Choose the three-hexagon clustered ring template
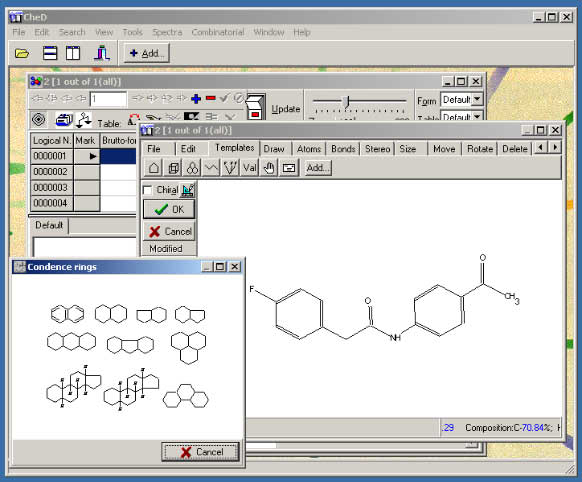 (x=189, y=347)
